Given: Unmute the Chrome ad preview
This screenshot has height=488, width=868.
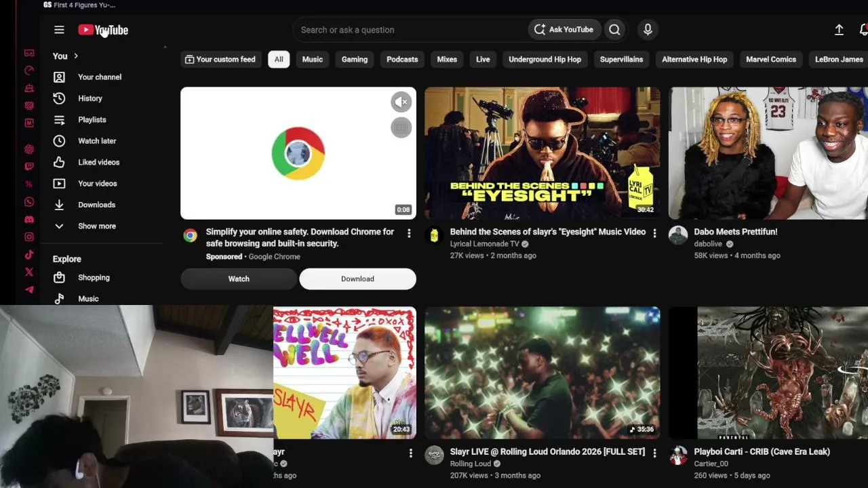Looking at the screenshot, I should (x=401, y=102).
